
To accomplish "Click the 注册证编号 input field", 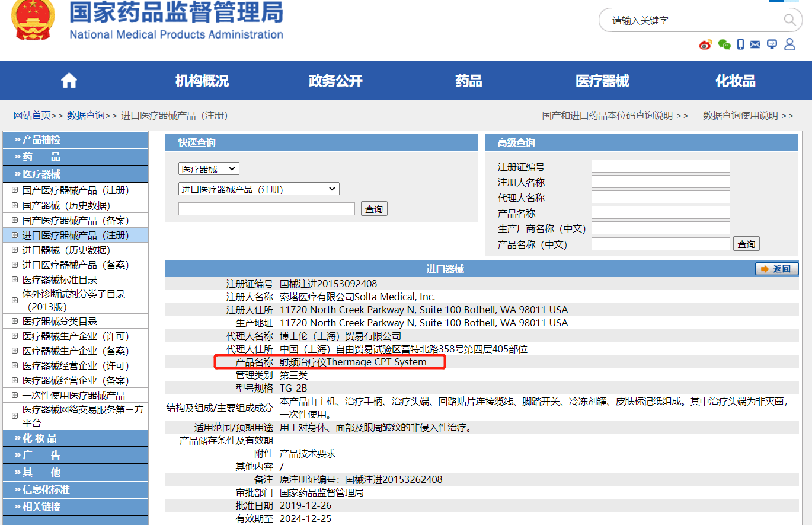I will 660,167.
